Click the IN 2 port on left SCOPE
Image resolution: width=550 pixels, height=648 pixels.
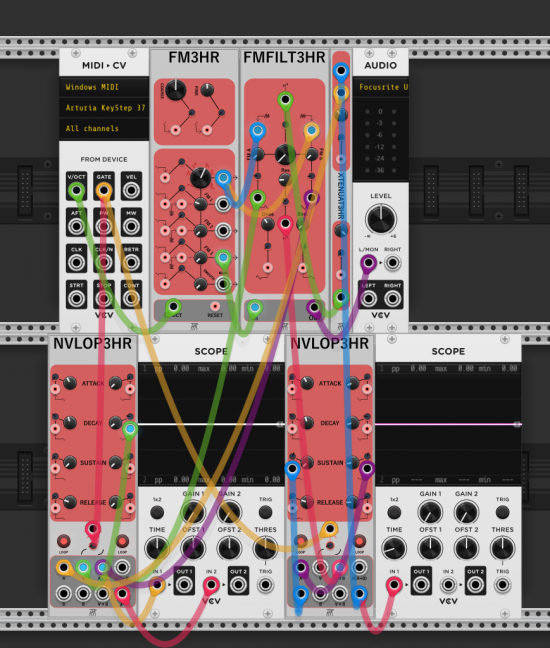point(211,585)
